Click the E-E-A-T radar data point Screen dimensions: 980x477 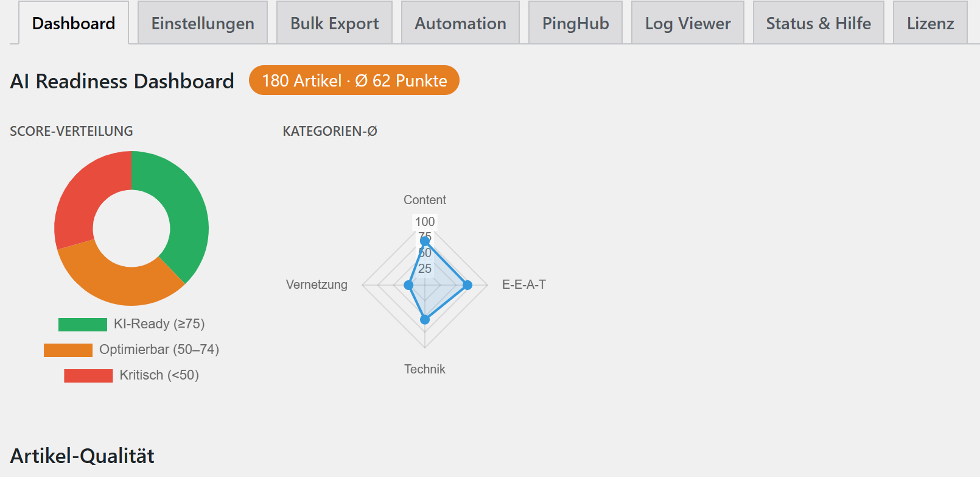(467, 284)
